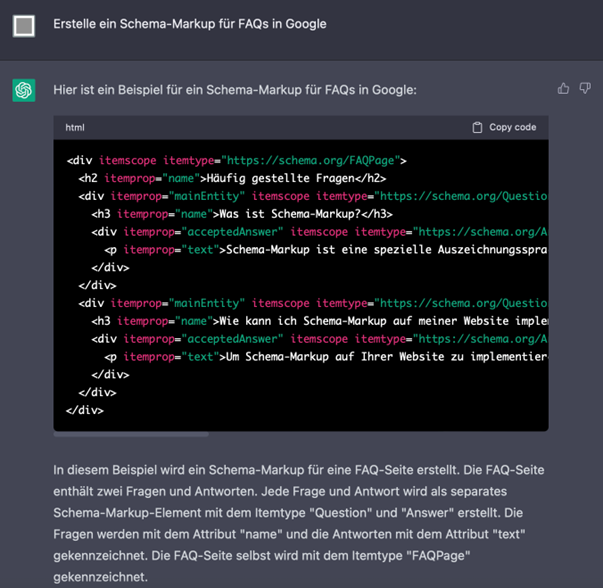Click the html language label

click(x=75, y=127)
